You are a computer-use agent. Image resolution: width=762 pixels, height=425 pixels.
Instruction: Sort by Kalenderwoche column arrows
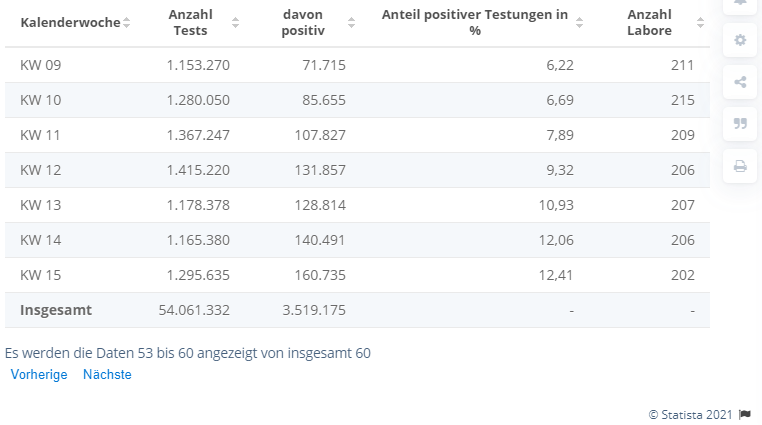(127, 22)
